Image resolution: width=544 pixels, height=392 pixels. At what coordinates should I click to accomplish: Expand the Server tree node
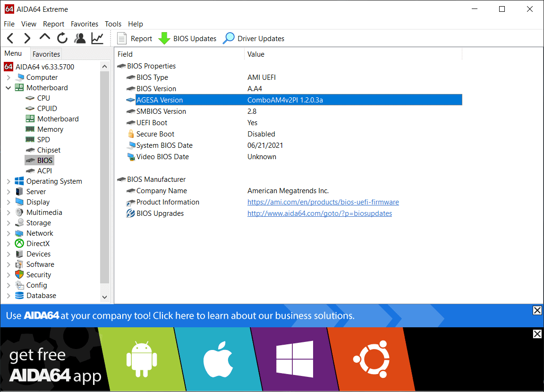point(8,192)
